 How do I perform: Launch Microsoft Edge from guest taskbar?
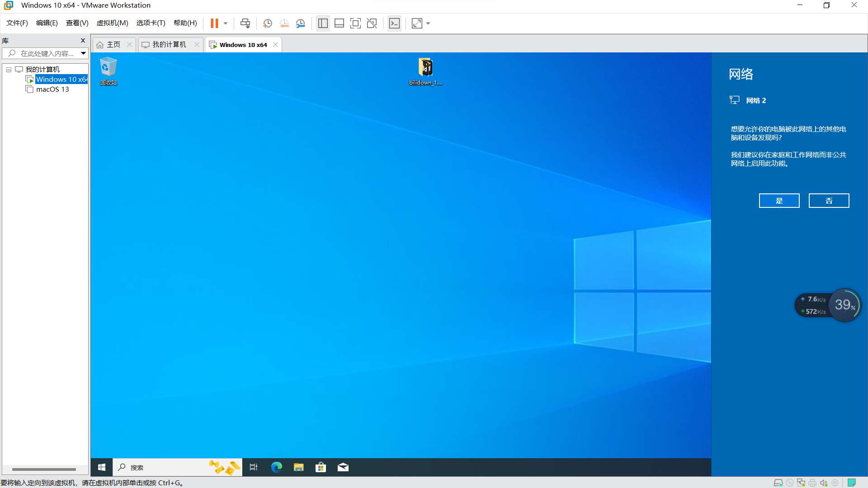276,467
